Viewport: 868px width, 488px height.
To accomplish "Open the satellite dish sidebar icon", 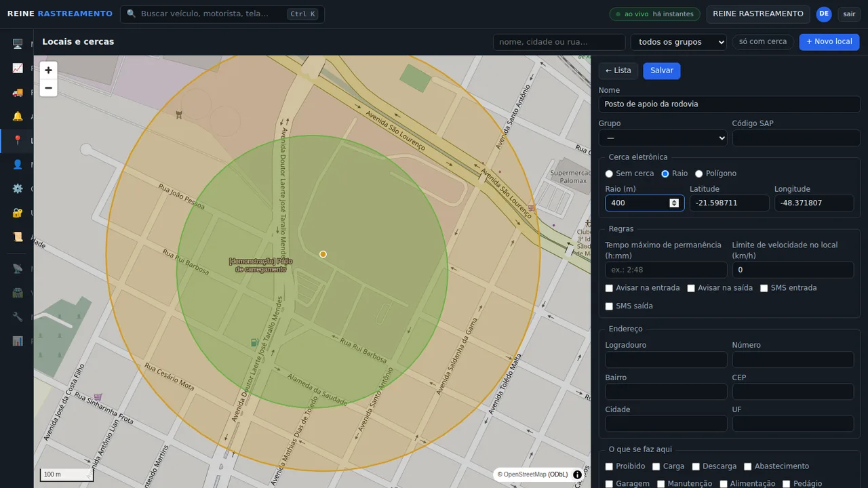I will tap(18, 268).
